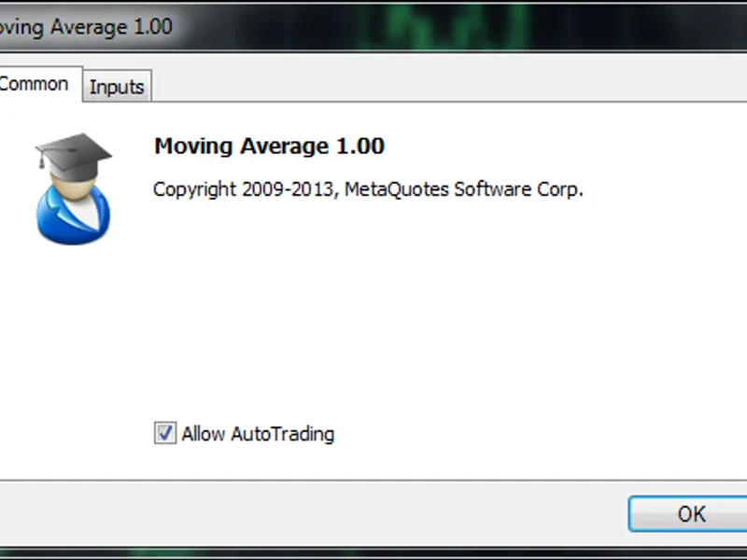
Task: Click the Expert Advisor graduate icon
Action: [73, 189]
